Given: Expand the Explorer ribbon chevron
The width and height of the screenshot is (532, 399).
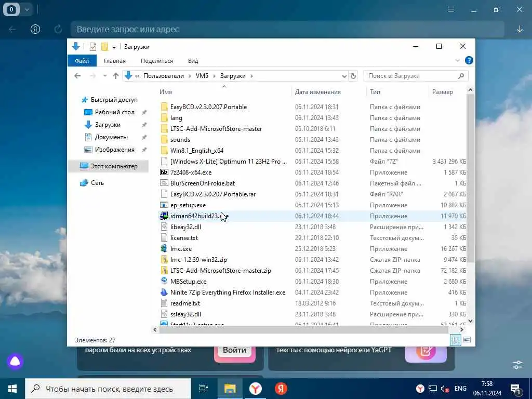Looking at the screenshot, I should 457,61.
